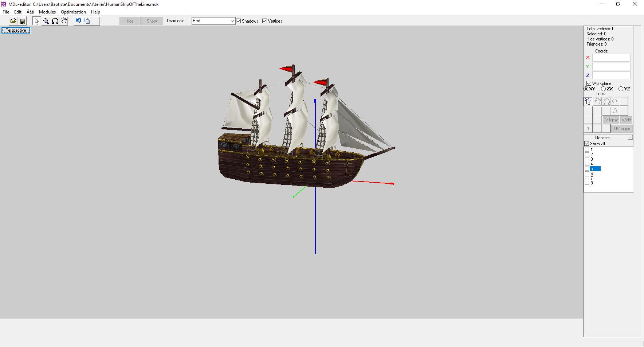Click the 'Triangles: 0' text
This screenshot has height=347, width=644.
[597, 44]
